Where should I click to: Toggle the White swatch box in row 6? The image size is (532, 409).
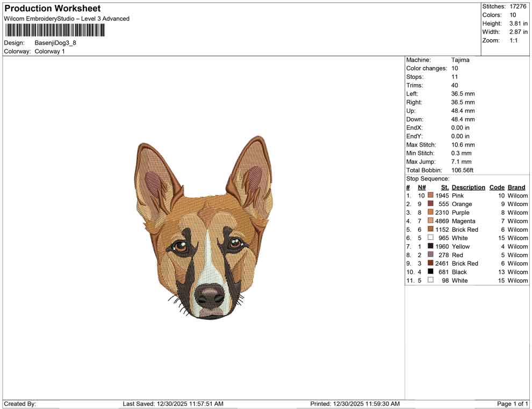430,238
